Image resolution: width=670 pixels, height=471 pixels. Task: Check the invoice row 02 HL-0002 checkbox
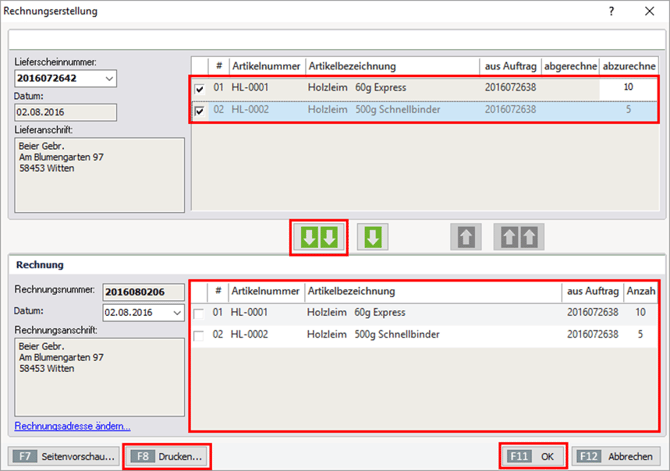(200, 336)
